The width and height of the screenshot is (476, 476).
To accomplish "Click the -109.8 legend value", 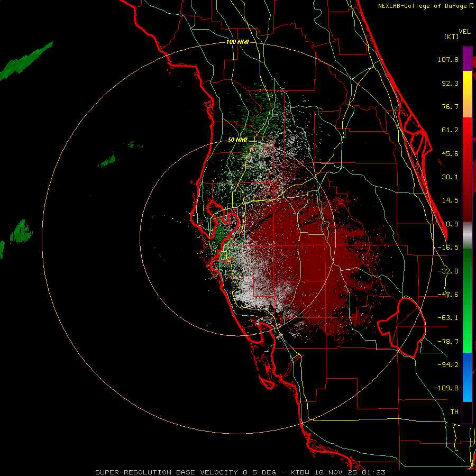I will [x=446, y=388].
